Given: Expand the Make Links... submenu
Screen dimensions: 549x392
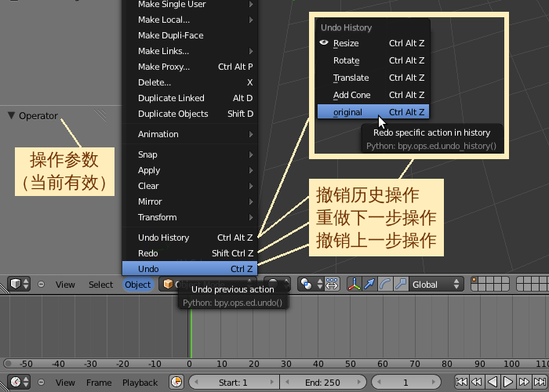Looking at the screenshot, I should [190, 51].
